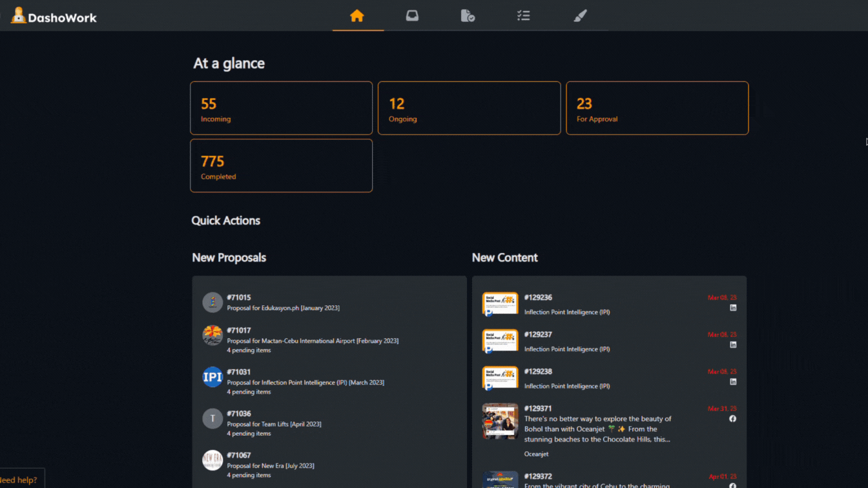Open content item #129371 about Oceanjet
Image resolution: width=868 pixels, height=488 pixels.
click(x=609, y=431)
